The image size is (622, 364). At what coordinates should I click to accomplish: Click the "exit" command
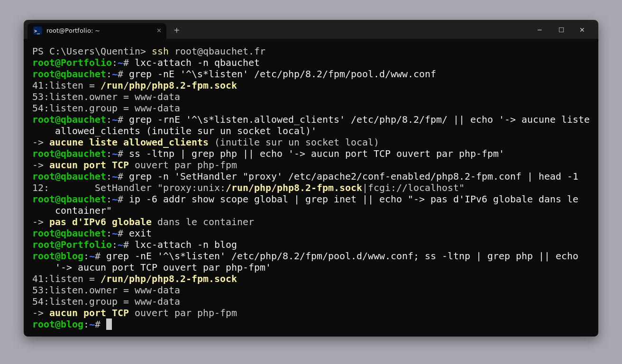coord(140,233)
